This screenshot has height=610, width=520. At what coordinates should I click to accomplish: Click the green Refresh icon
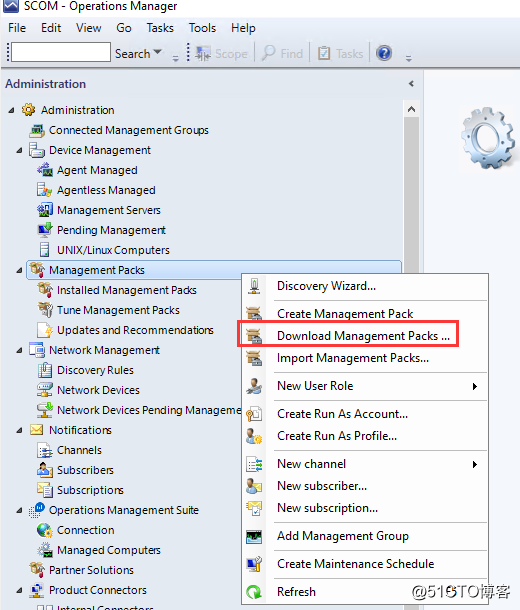pos(254,592)
